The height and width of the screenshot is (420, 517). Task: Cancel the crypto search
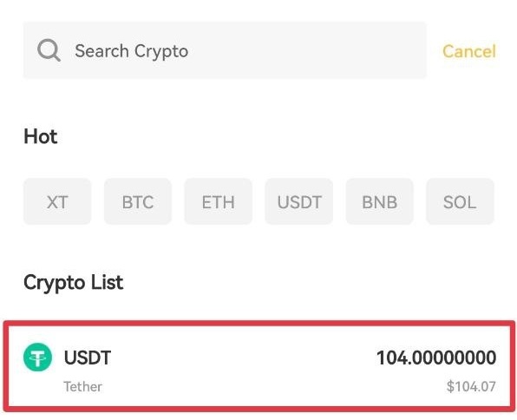[x=469, y=51]
